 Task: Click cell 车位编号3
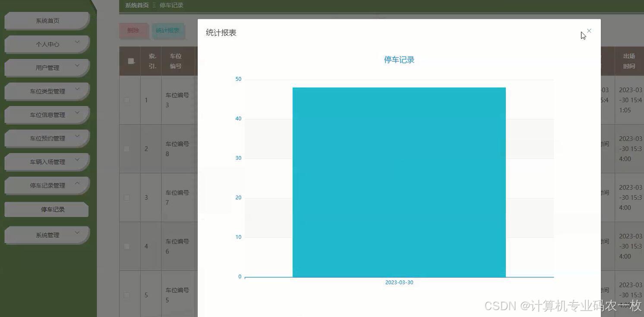(177, 100)
